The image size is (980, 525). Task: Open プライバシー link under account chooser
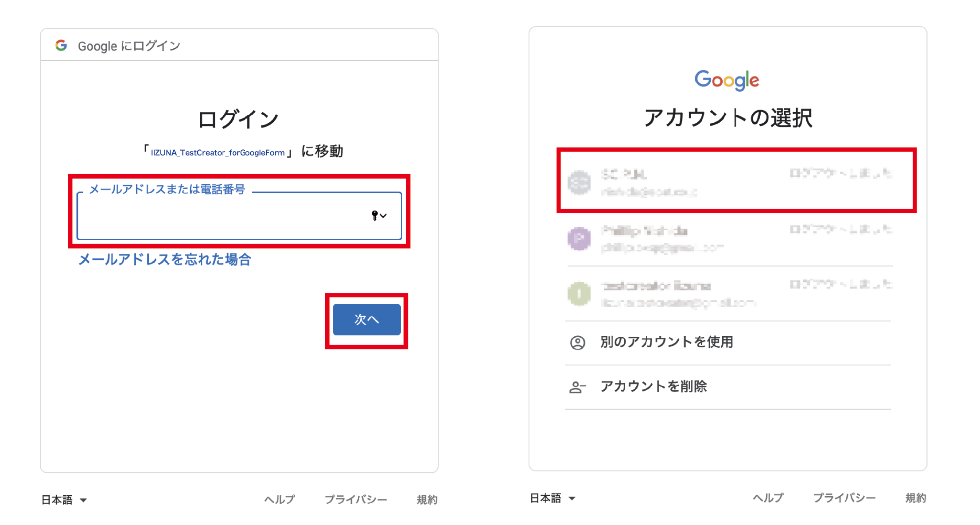pyautogui.click(x=844, y=498)
